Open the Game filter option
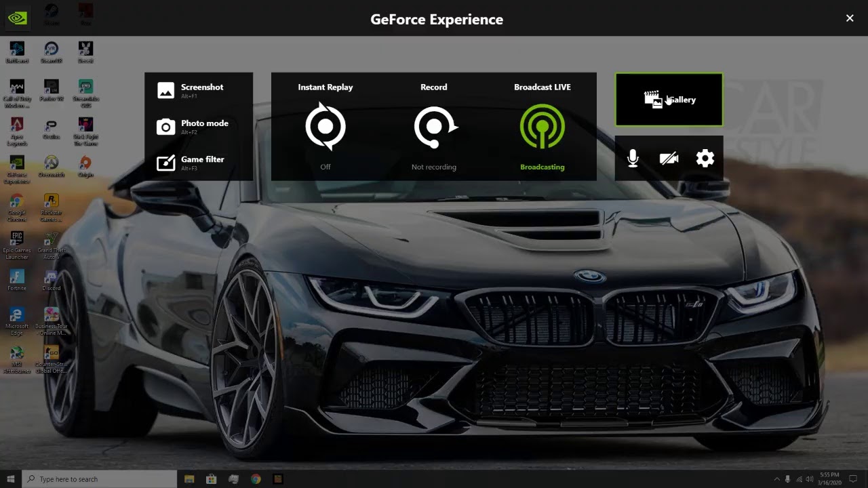This screenshot has width=868, height=488. (198, 163)
